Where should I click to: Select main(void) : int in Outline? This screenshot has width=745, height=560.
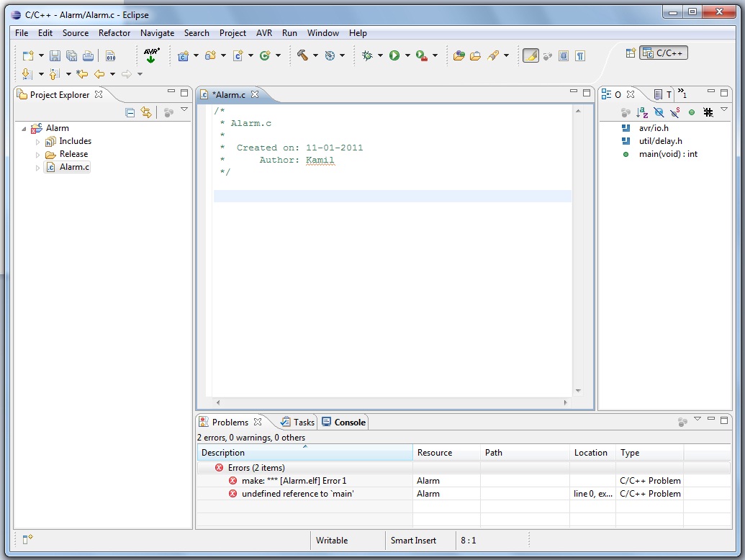[x=667, y=154]
